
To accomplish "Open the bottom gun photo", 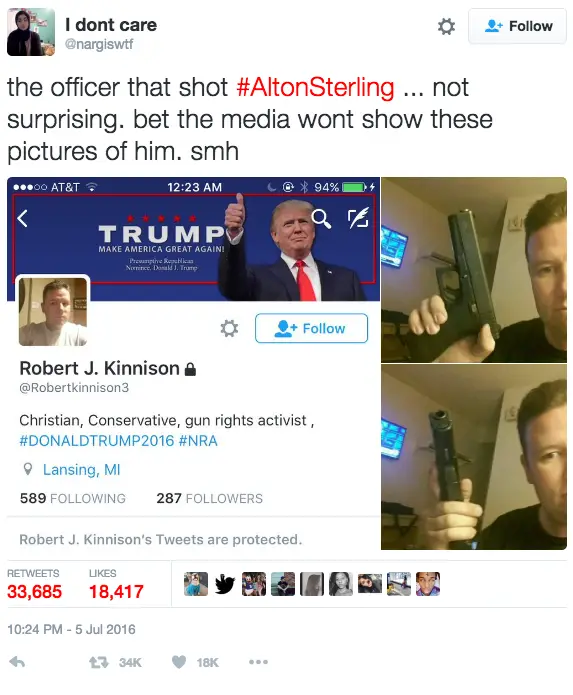I will (x=474, y=457).
